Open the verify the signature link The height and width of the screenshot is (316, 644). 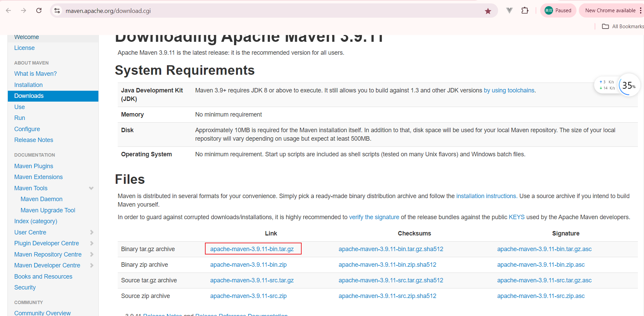pos(374,217)
